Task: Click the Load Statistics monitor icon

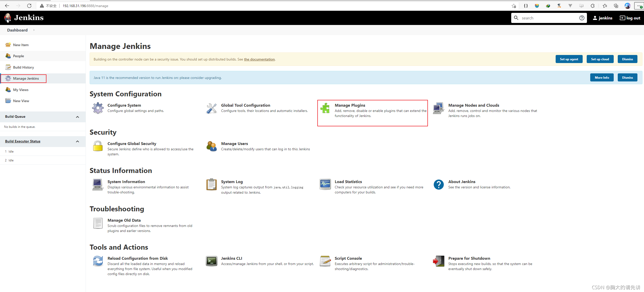Action: [x=325, y=185]
